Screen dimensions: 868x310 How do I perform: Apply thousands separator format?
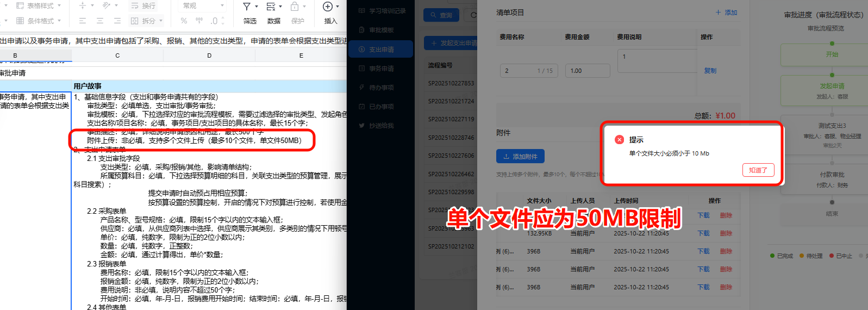[x=199, y=21]
